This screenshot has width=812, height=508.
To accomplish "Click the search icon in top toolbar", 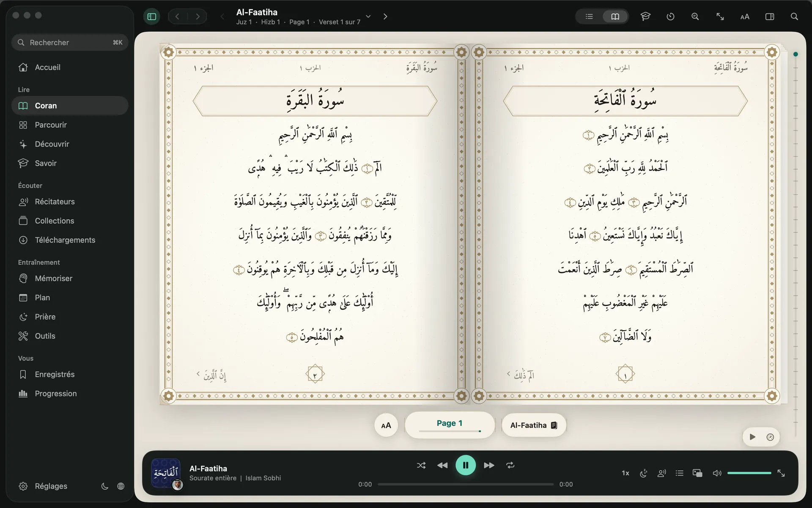I will (x=794, y=17).
